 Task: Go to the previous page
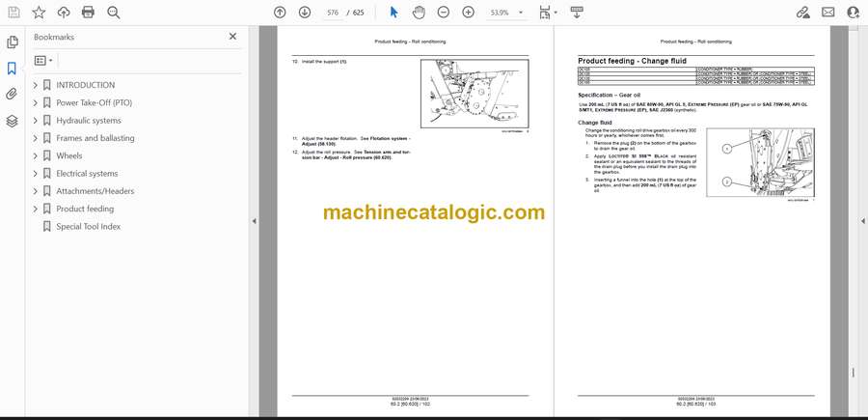280,13
